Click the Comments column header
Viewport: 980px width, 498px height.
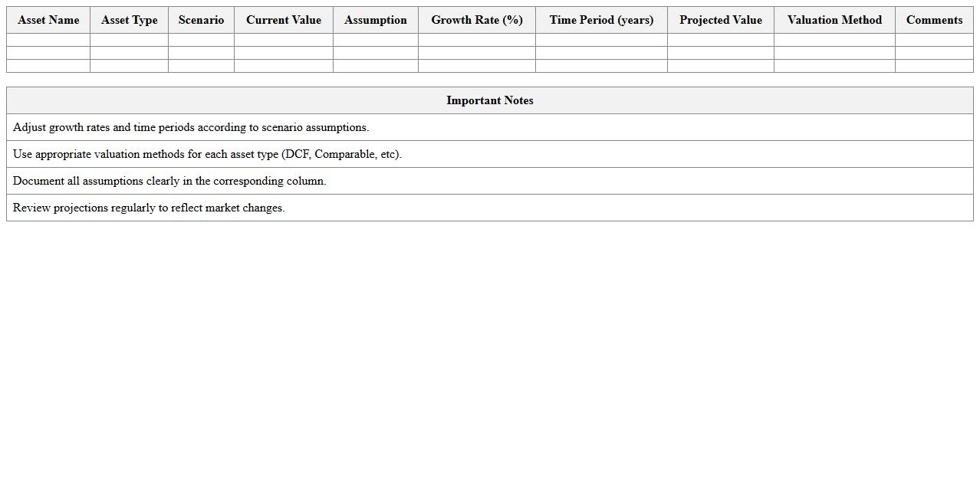coord(934,20)
